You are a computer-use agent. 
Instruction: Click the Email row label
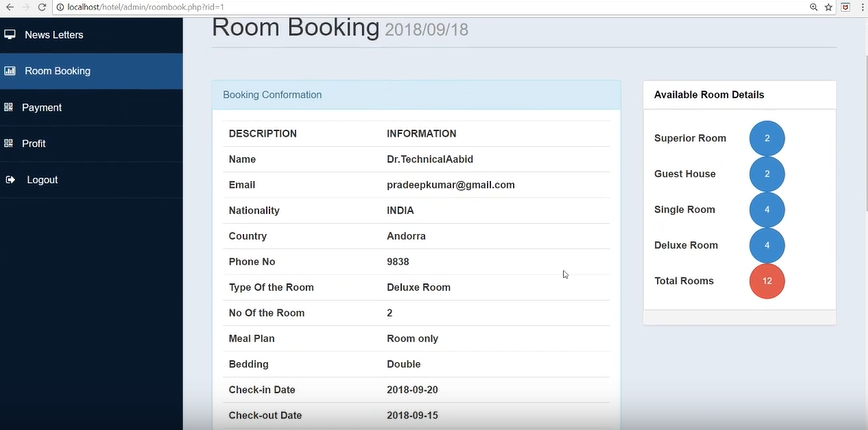[242, 185]
